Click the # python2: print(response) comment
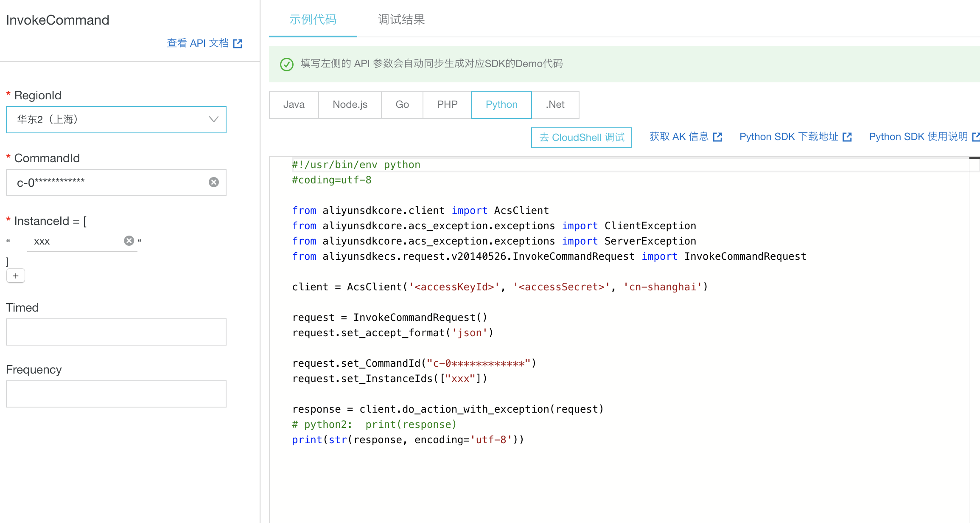The height and width of the screenshot is (523, 980). point(374,425)
